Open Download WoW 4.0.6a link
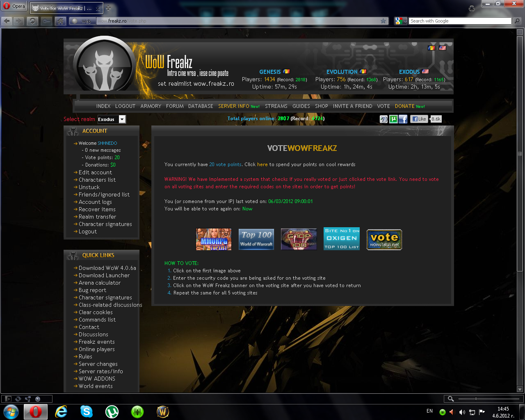Screen dimensions: 525x420 tap(107, 268)
